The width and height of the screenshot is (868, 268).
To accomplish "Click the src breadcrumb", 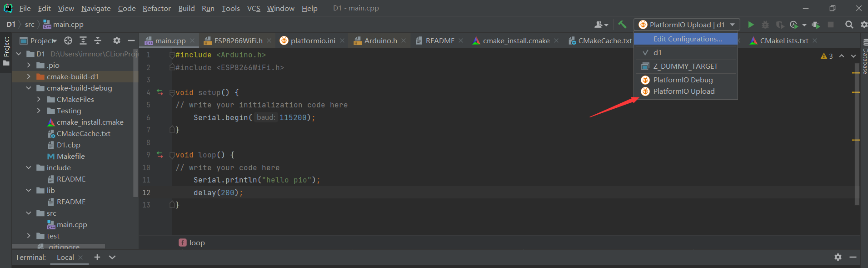I will (30, 25).
